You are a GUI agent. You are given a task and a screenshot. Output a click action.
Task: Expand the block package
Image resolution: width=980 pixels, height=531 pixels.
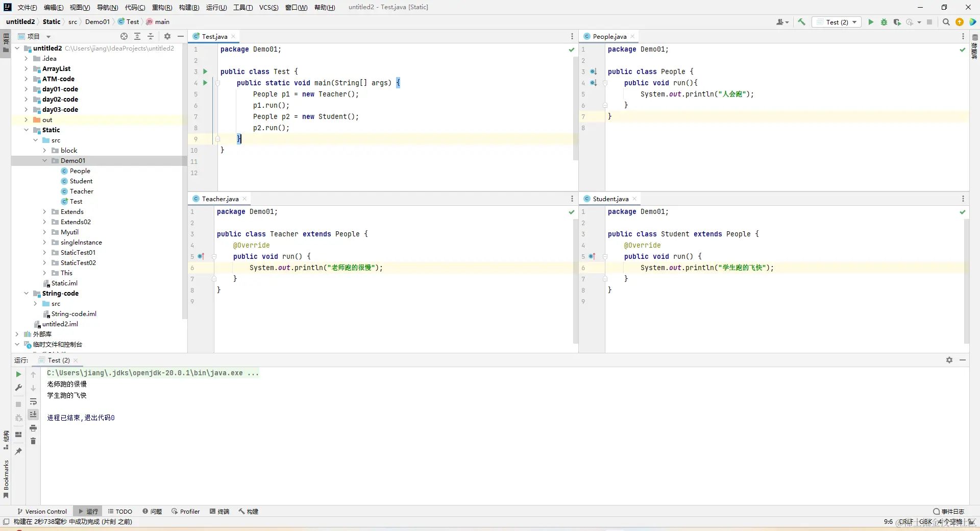[44, 150]
